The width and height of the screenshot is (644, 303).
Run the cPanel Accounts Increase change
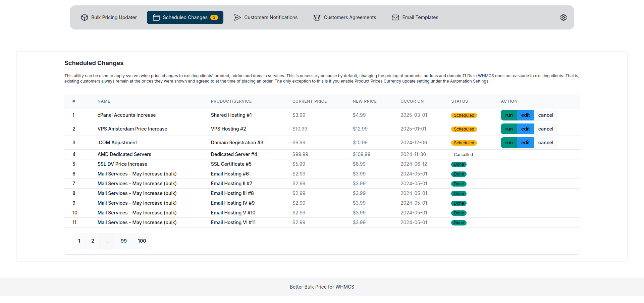click(x=509, y=115)
